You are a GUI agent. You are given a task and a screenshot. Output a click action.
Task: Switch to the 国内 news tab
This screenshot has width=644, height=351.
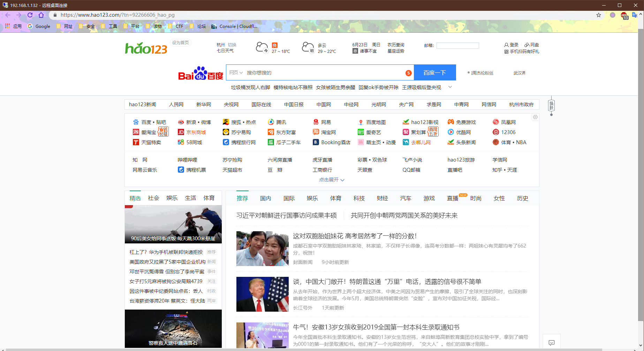(x=266, y=198)
